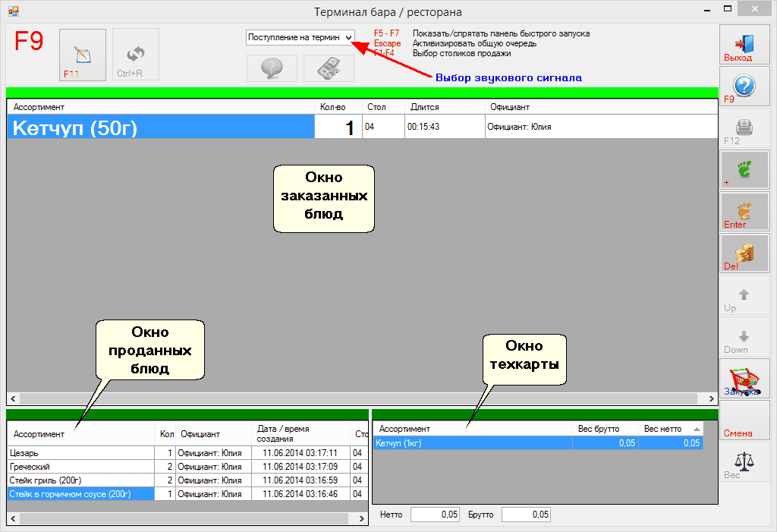The image size is (777, 532).
Task: Select the Стейк в горчичном соусе (200г) row
Action: (x=187, y=494)
